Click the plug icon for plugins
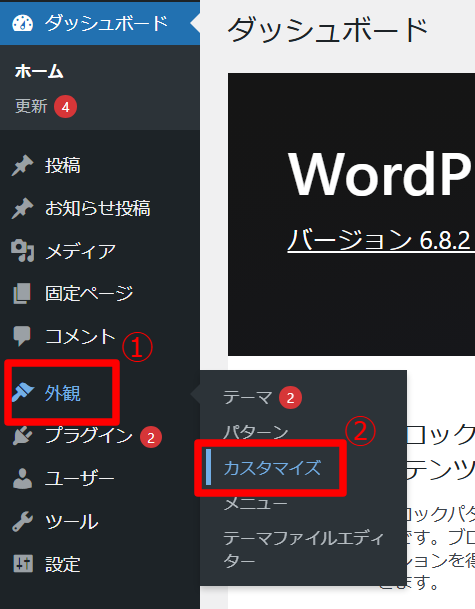 point(22,436)
